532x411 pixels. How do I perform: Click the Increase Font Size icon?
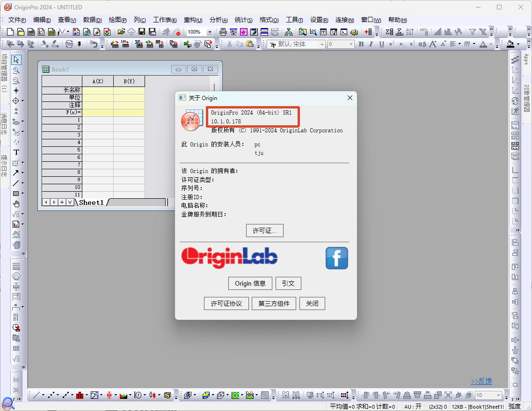(433, 44)
